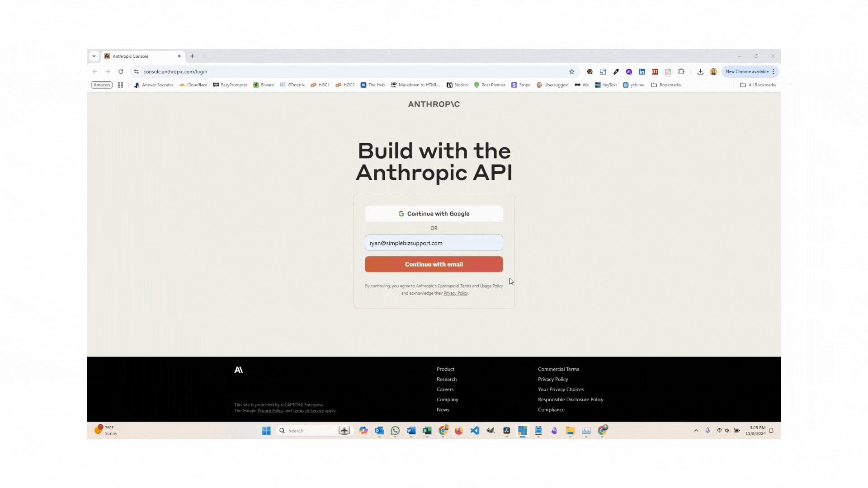The height and width of the screenshot is (488, 868).
Task: Click the Google logo icon in Continue button
Action: tap(401, 213)
